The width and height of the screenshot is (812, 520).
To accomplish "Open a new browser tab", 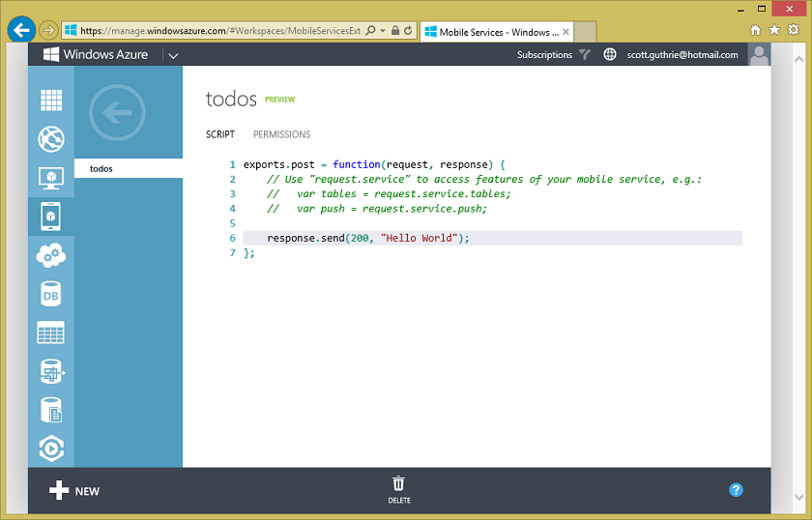I will pos(585,32).
